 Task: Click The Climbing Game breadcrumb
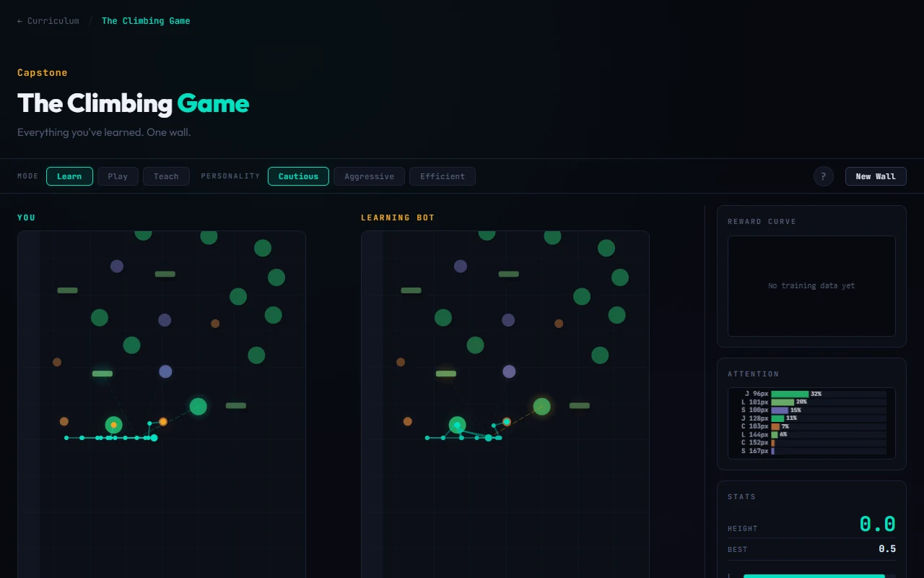coord(146,21)
